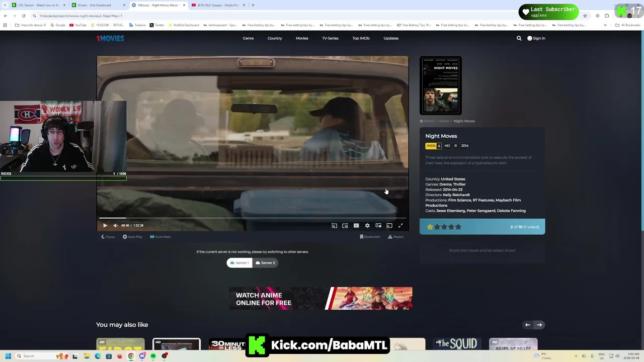Go to the Movies section
Screen dimensions: 644x362
click(302, 38)
